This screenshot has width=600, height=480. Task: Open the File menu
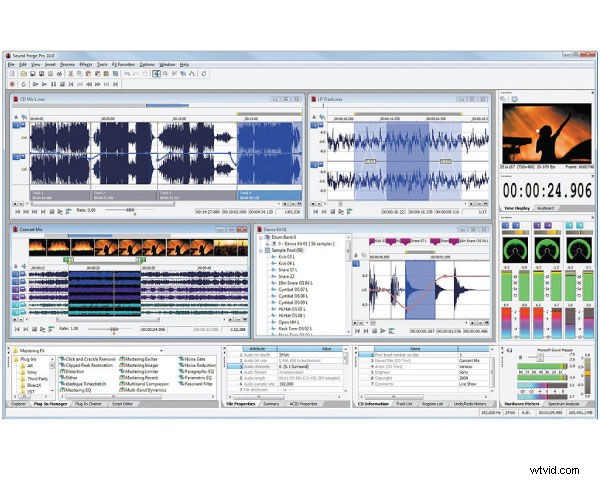[x=11, y=65]
